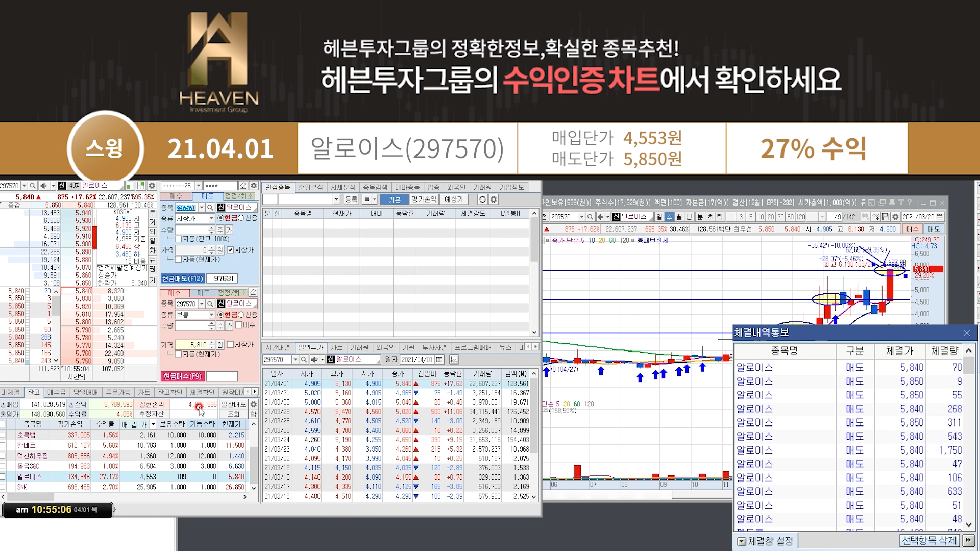
Task: Open sell order panel settings gear
Action: coord(254,186)
